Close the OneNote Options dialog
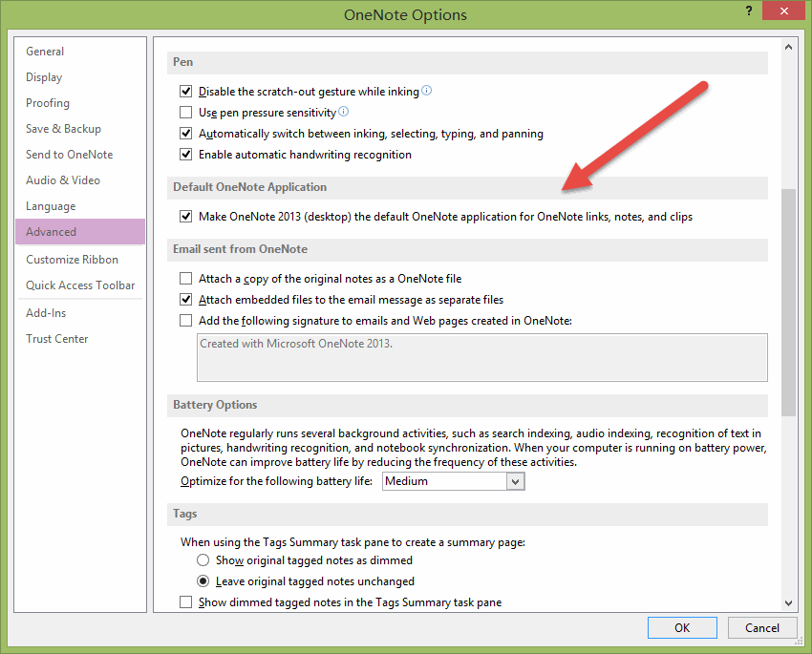 click(783, 11)
